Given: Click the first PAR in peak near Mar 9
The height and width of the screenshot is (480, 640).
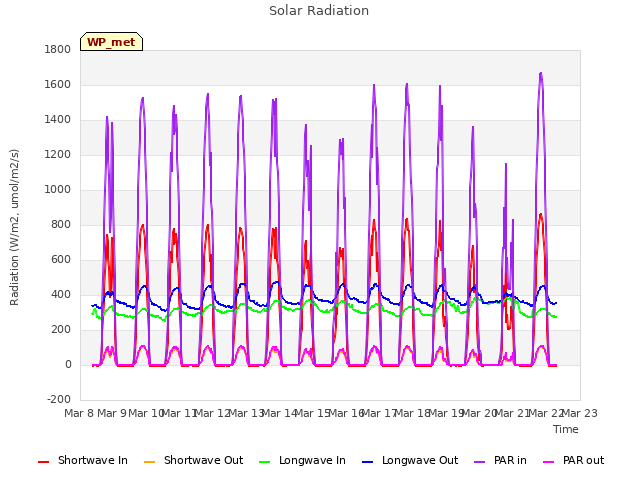Looking at the screenshot, I should pos(107,117).
